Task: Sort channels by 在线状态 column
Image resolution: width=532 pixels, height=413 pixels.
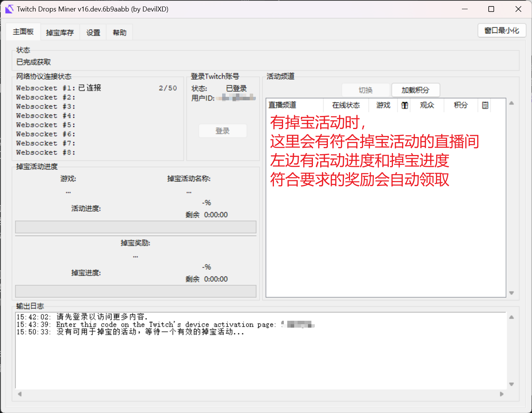Action: [346, 105]
